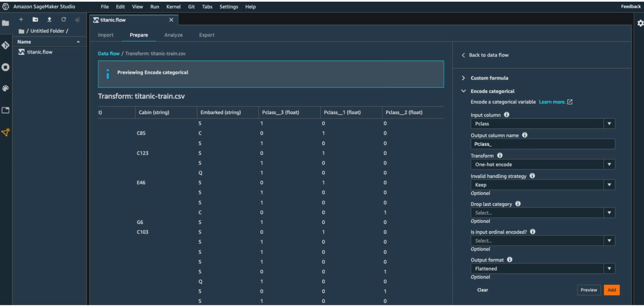The image size is (644, 307).
Task: Open the settings gear icon at top right
Action: pos(640,23)
